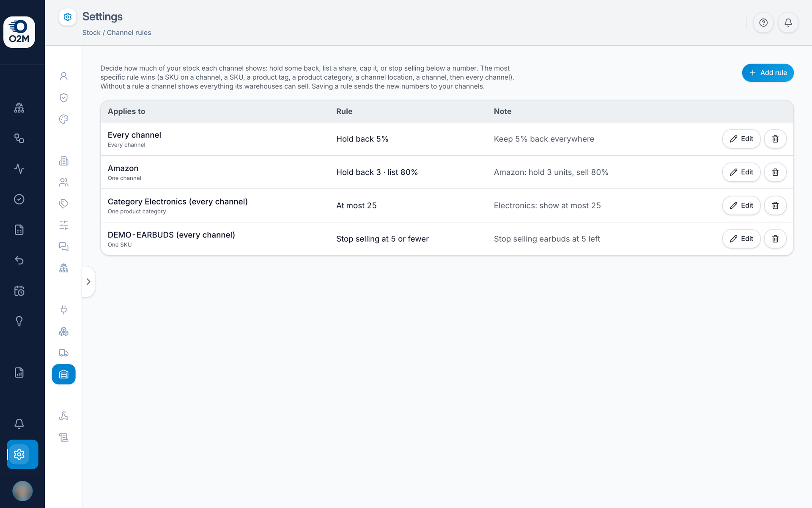Image resolution: width=812 pixels, height=508 pixels.
Task: Click the O2M logo
Action: tap(19, 32)
